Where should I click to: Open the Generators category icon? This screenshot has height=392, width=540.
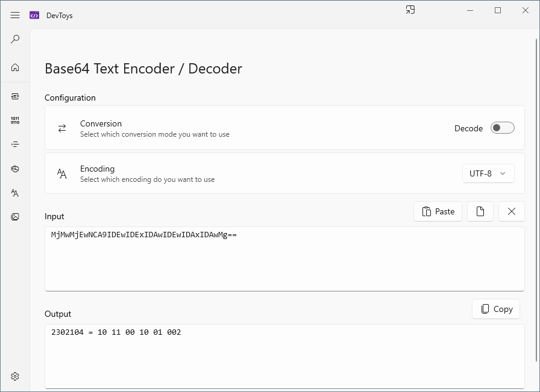(15, 169)
